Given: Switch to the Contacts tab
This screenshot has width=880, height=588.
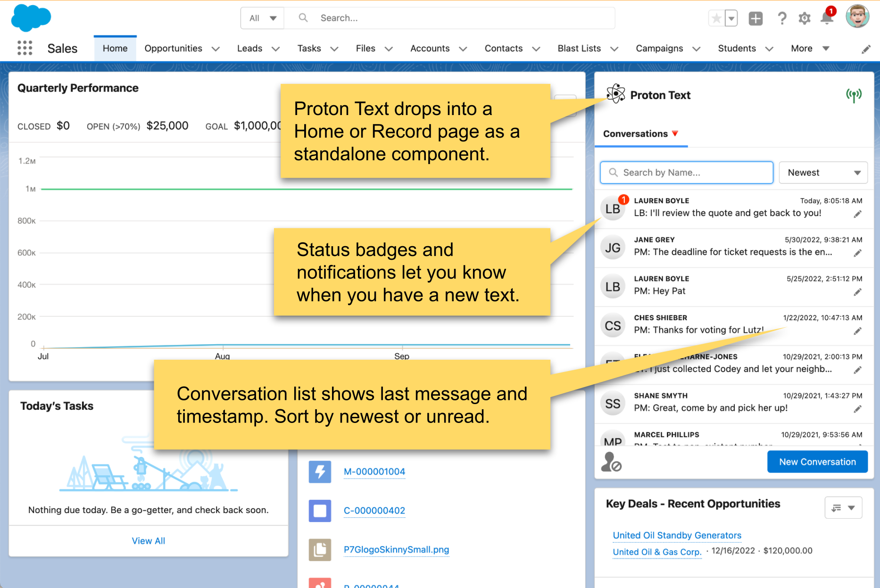Looking at the screenshot, I should 504,49.
